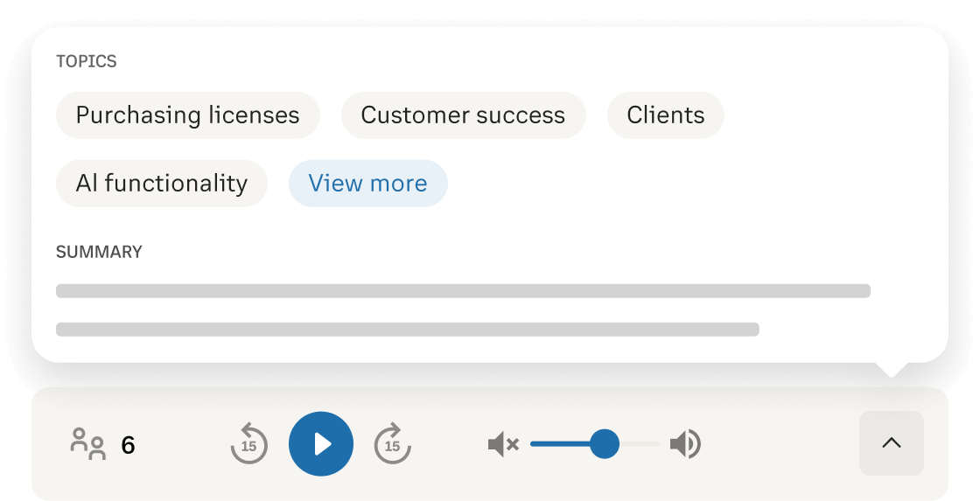Skip forward 15 seconds
Screen dimensions: 980x501
tap(393, 444)
